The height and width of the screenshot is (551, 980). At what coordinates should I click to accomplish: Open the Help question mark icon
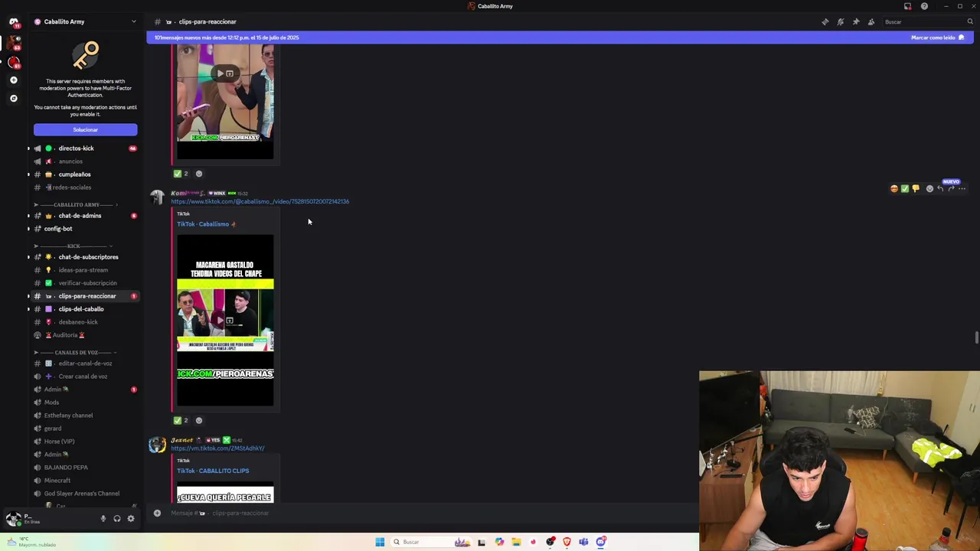pos(924,6)
